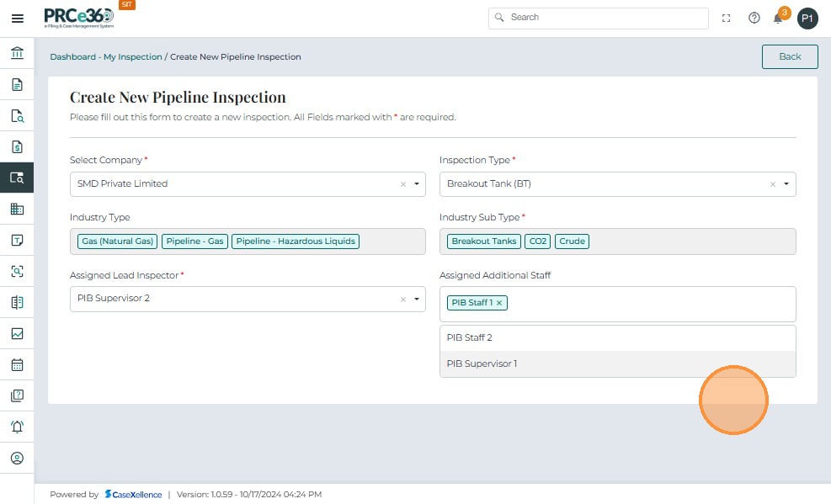
Task: Expand the Inspection Type dropdown arrow
Action: tap(786, 184)
